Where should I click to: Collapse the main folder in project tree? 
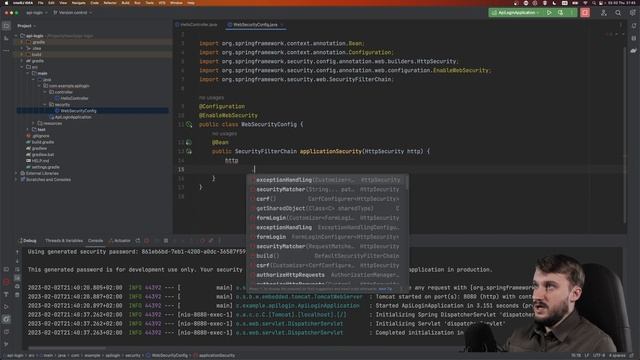[x=28, y=73]
